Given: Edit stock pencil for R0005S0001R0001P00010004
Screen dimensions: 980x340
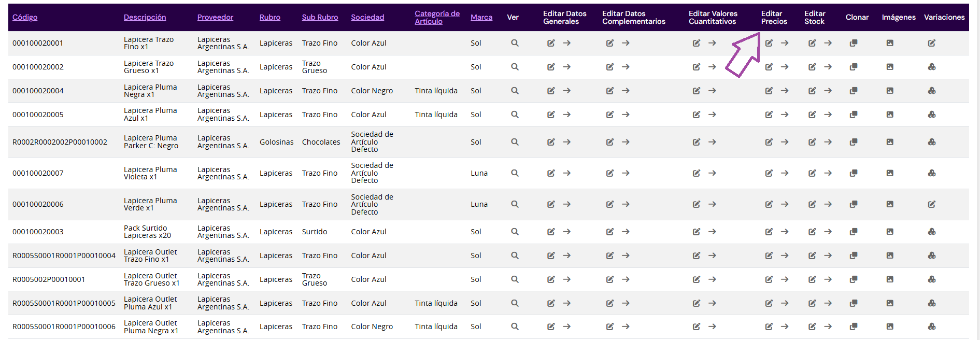Looking at the screenshot, I should (812, 256).
